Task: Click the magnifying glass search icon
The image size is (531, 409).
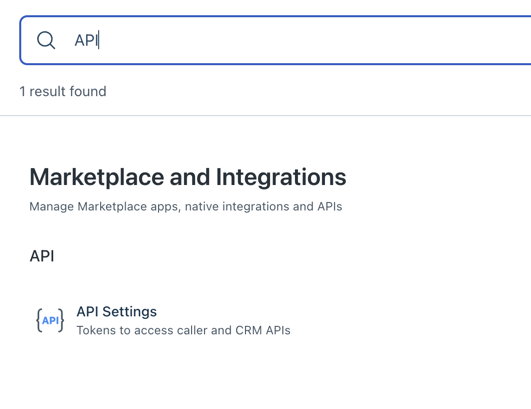Action: click(46, 40)
